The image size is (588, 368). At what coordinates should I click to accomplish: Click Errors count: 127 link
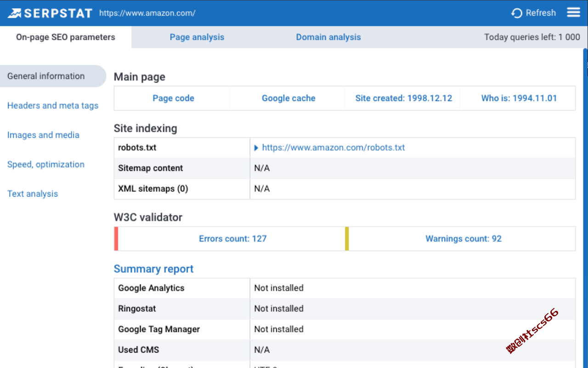(232, 239)
